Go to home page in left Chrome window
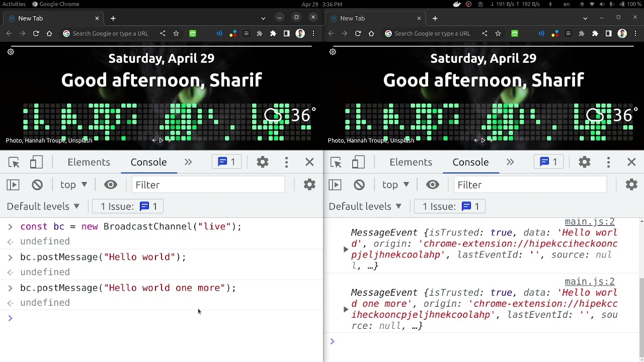Image resolution: width=644 pixels, height=362 pixels. [x=49, y=34]
